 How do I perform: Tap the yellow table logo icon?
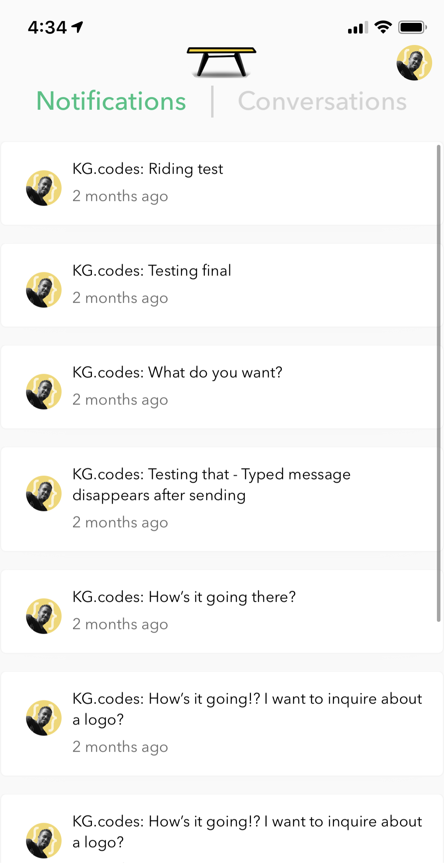[x=221, y=62]
